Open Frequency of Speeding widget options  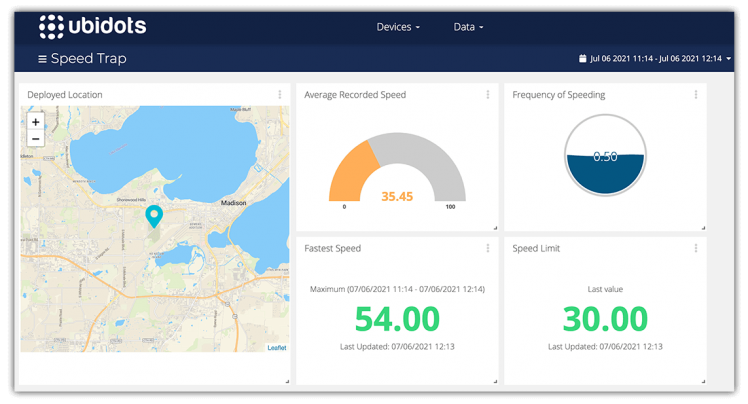coord(696,95)
